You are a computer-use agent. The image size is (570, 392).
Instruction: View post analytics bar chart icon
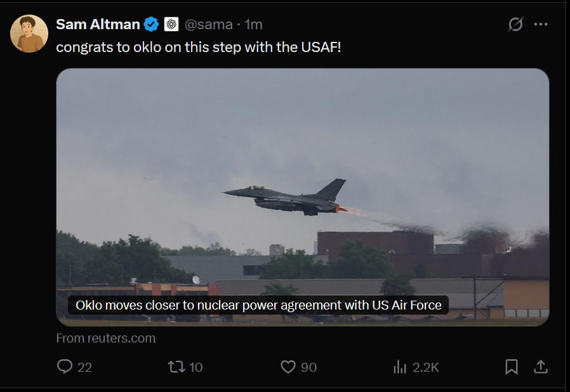tap(400, 367)
